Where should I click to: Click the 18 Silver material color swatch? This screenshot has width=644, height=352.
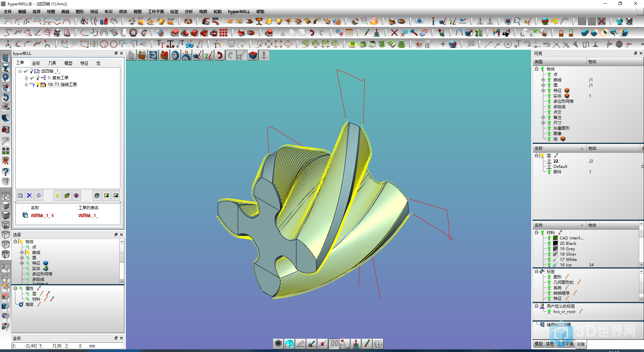[555, 254]
